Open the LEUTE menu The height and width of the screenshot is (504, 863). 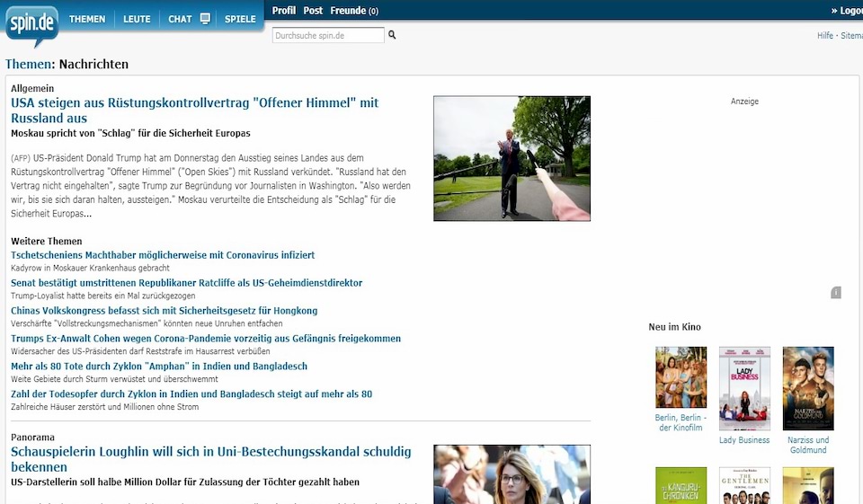pos(137,19)
